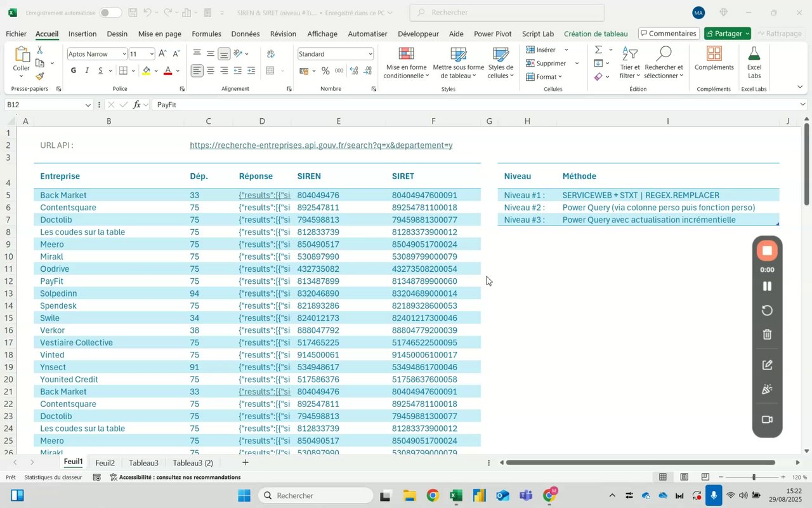Open the Mise en forme conditionnelle menu
Viewport: 812px width, 508px height.
pyautogui.click(x=407, y=62)
